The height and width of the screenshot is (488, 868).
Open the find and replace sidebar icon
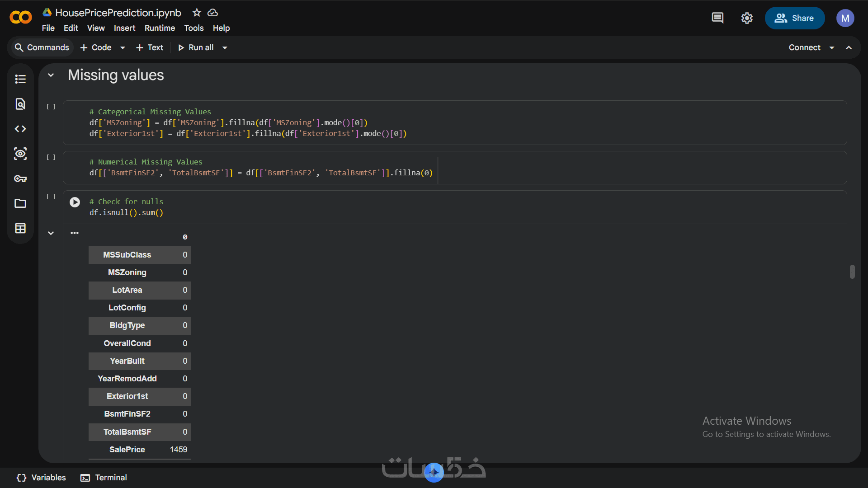pyautogui.click(x=20, y=104)
